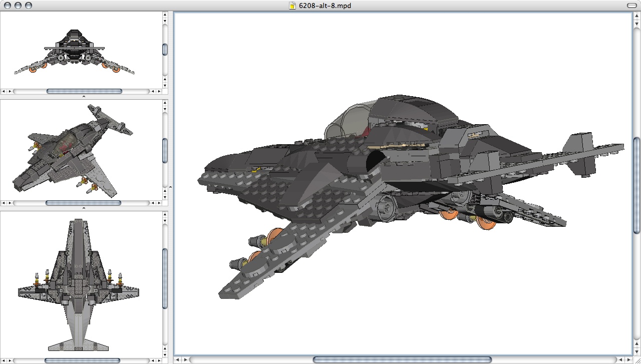Click the document proxy icon beside the filename
Image resolution: width=641 pixels, height=364 pixels.
(x=292, y=6)
